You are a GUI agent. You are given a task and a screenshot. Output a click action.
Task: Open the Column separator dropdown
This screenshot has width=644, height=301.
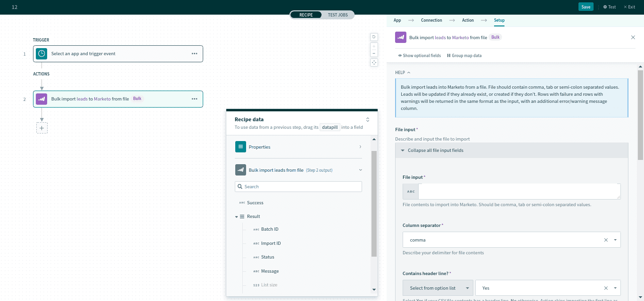tap(615, 240)
